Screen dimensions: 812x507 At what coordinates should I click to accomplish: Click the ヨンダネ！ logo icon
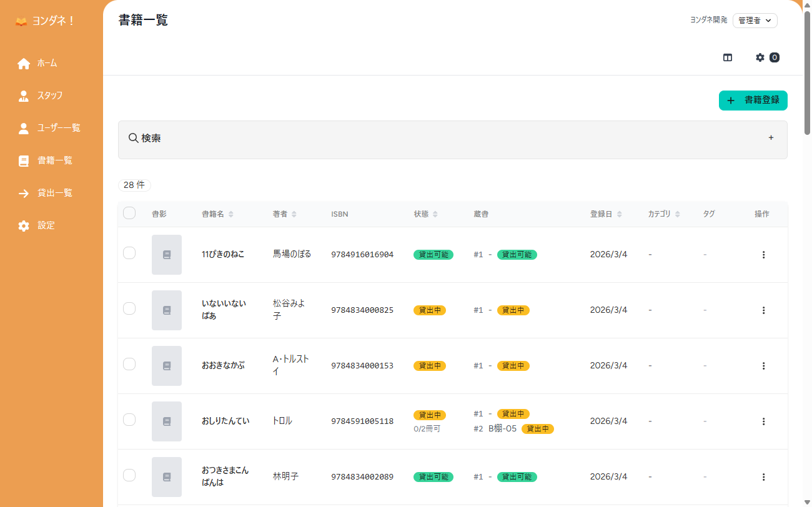point(21,21)
